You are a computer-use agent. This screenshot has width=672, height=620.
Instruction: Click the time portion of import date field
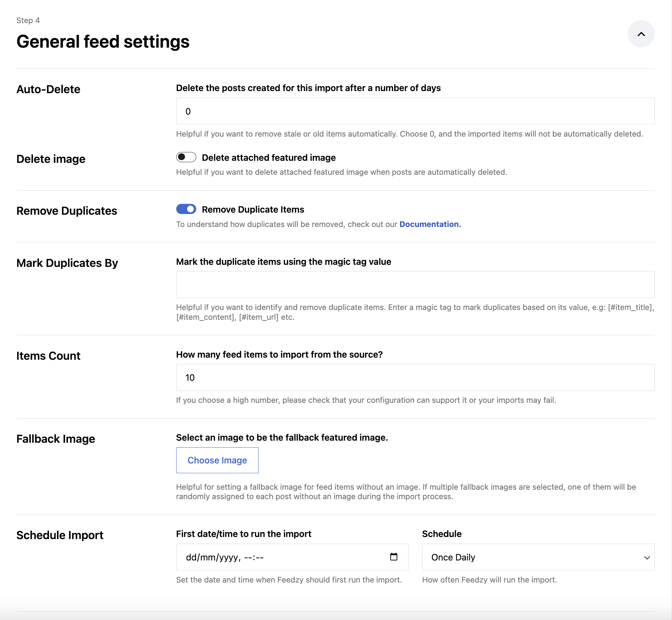point(254,557)
